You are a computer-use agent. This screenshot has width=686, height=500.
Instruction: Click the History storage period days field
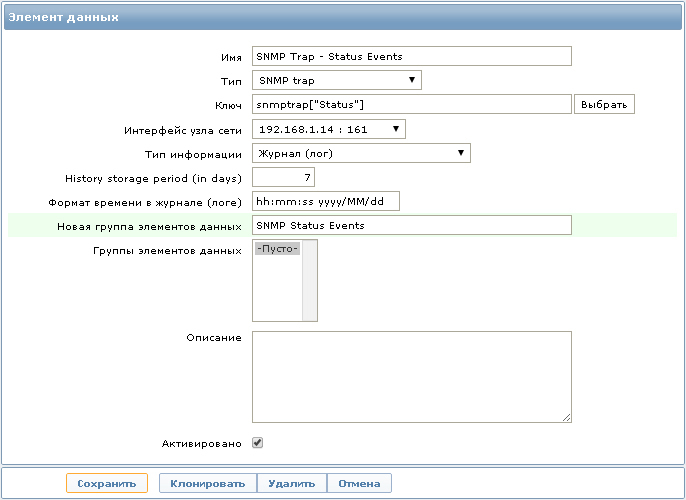coord(283,177)
